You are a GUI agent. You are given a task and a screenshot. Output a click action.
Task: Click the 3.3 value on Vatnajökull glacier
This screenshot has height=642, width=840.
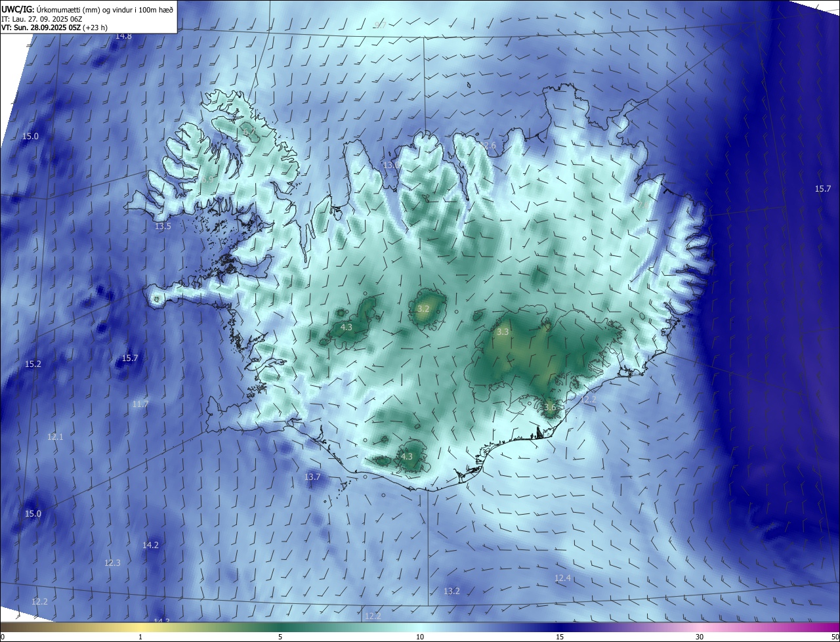[x=503, y=332]
